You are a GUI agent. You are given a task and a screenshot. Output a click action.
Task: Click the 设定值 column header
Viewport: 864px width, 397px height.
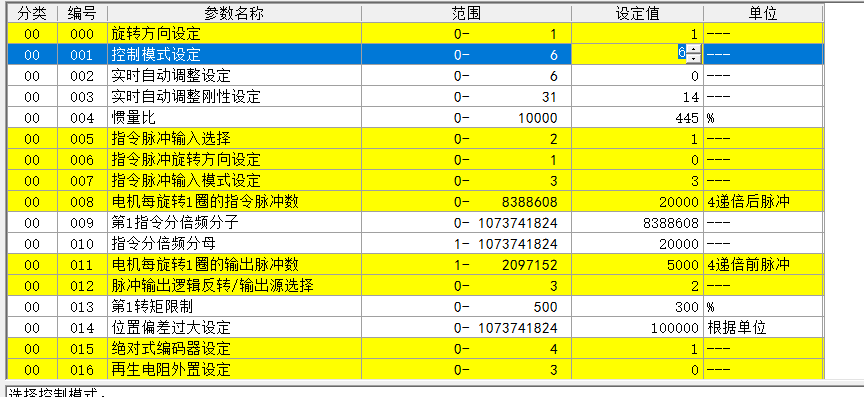coord(637,13)
